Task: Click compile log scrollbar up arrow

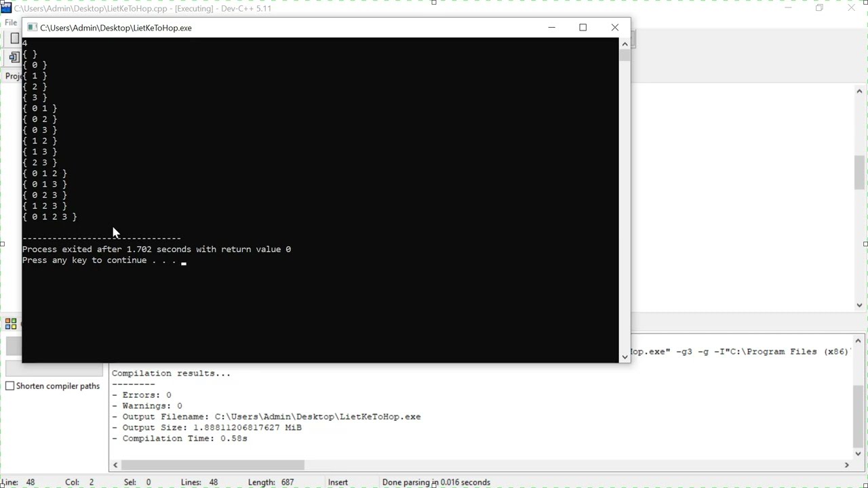Action: (859, 341)
